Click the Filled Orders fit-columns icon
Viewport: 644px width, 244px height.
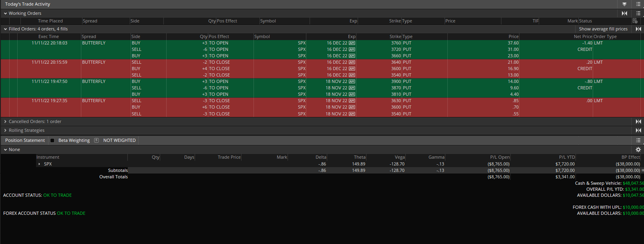point(638,29)
